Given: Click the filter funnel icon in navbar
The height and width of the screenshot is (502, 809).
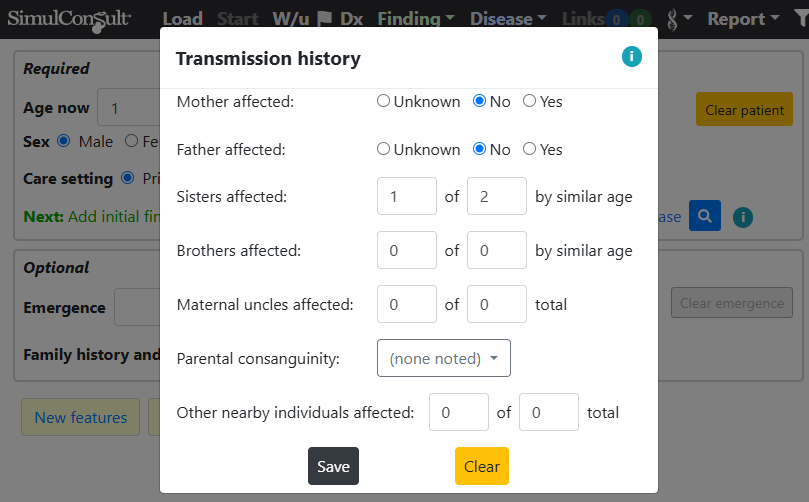Looking at the screenshot, I should pos(802,19).
